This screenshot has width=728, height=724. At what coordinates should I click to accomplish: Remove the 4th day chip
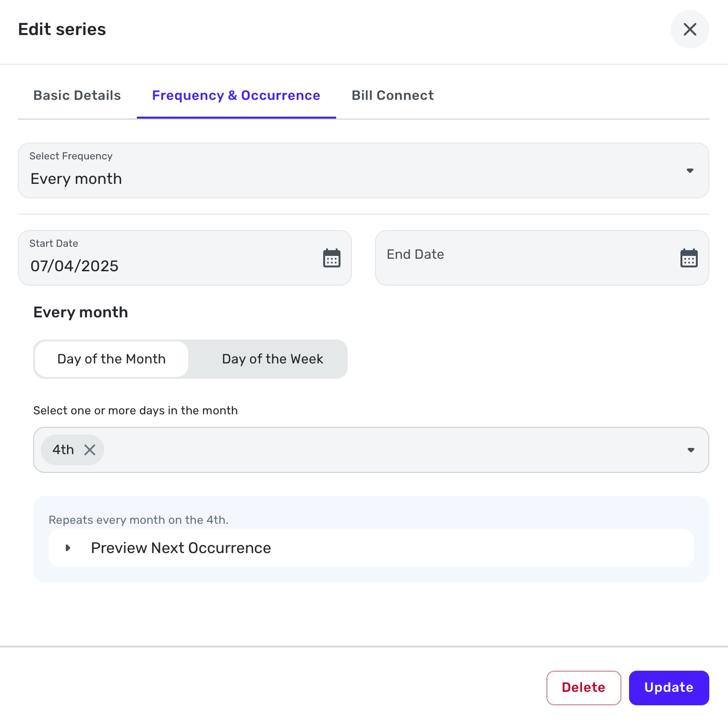[90, 450]
